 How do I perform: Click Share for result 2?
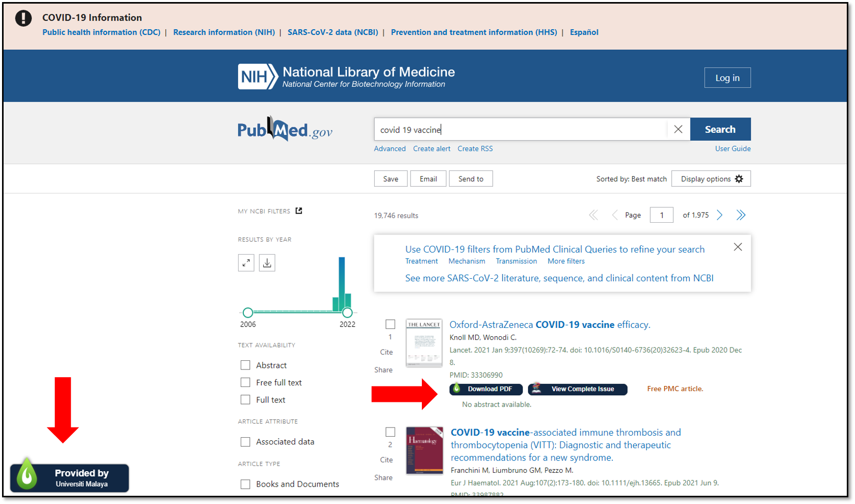click(383, 478)
